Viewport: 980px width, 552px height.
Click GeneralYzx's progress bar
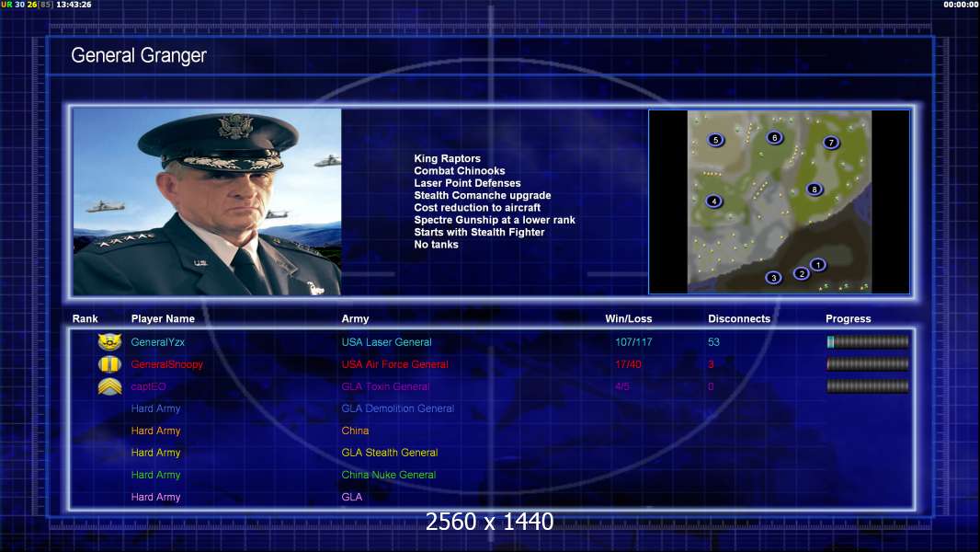tap(868, 342)
